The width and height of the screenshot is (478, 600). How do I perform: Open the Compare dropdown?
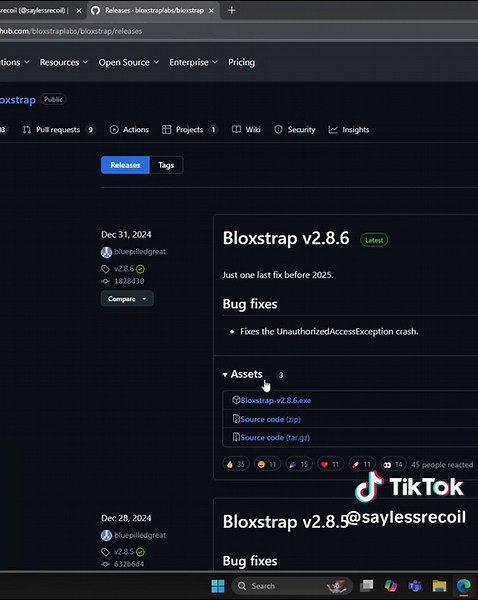(x=127, y=299)
